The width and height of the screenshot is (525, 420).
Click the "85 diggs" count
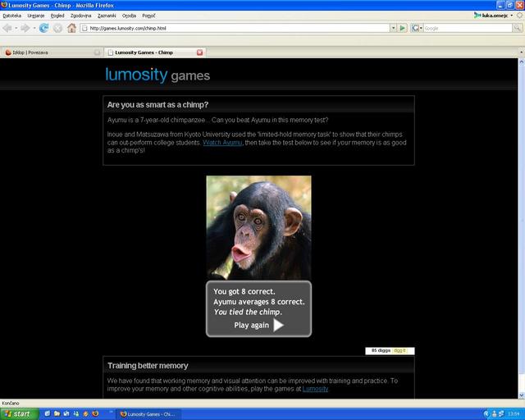click(x=381, y=350)
